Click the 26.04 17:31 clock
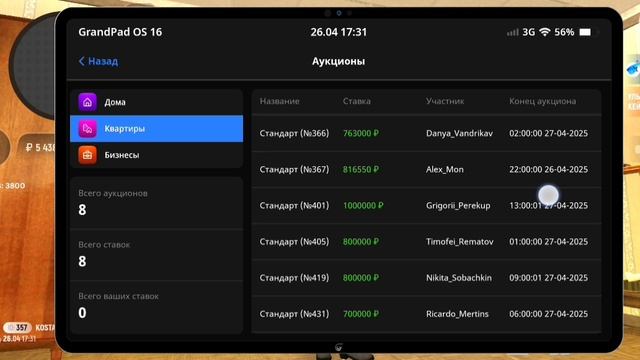The image size is (640, 360). click(x=338, y=32)
